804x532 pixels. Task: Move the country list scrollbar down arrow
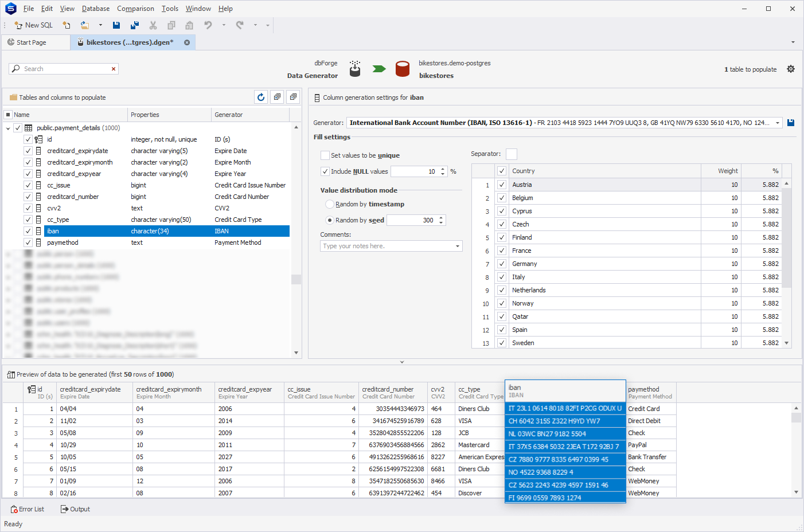(787, 343)
